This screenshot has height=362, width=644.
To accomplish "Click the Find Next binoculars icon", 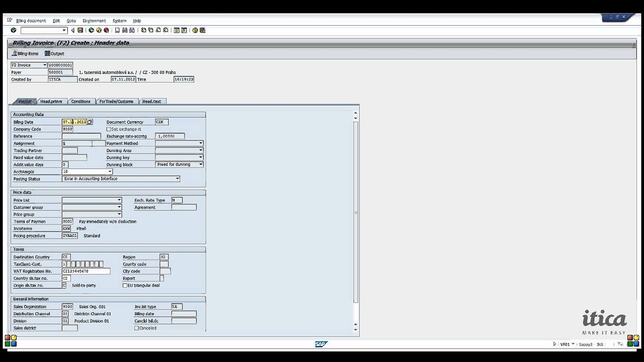I will (132, 30).
